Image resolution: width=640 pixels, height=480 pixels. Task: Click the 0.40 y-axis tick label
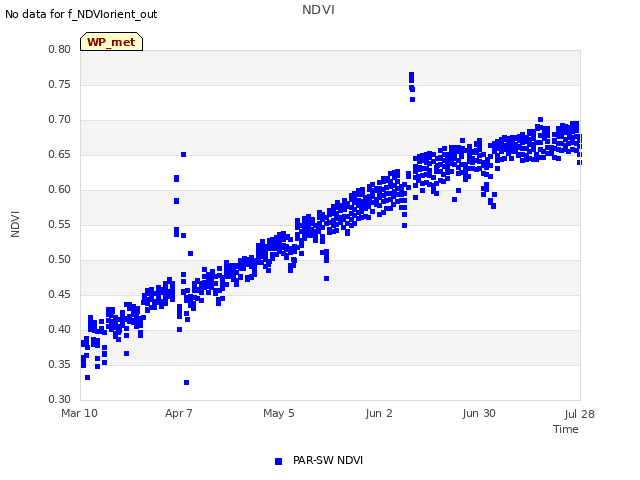[59, 329]
